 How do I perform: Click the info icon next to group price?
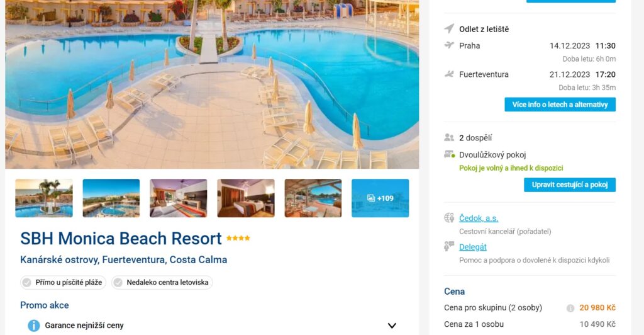pos(570,308)
